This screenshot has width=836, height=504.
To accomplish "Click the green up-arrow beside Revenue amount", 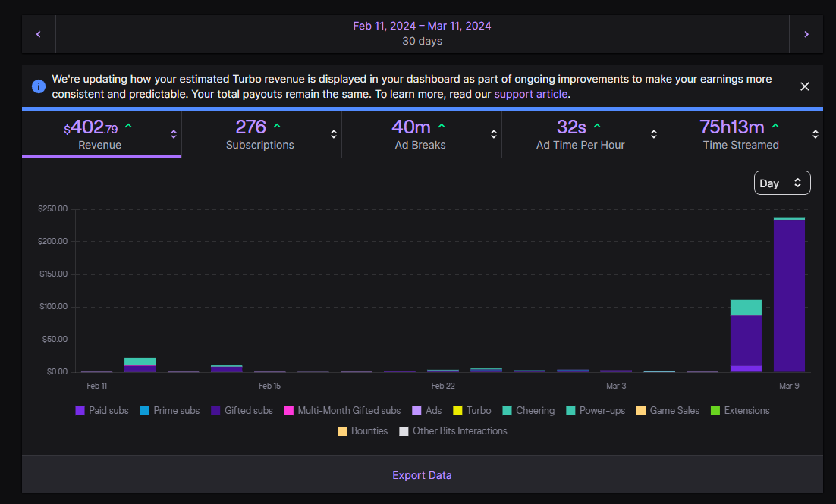I will pos(128,126).
